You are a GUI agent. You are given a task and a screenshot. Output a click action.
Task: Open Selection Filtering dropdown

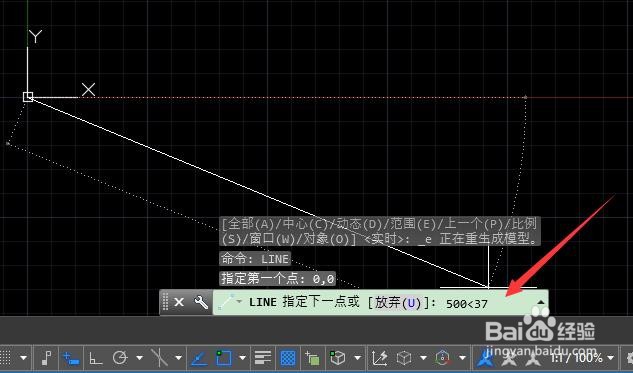423,358
